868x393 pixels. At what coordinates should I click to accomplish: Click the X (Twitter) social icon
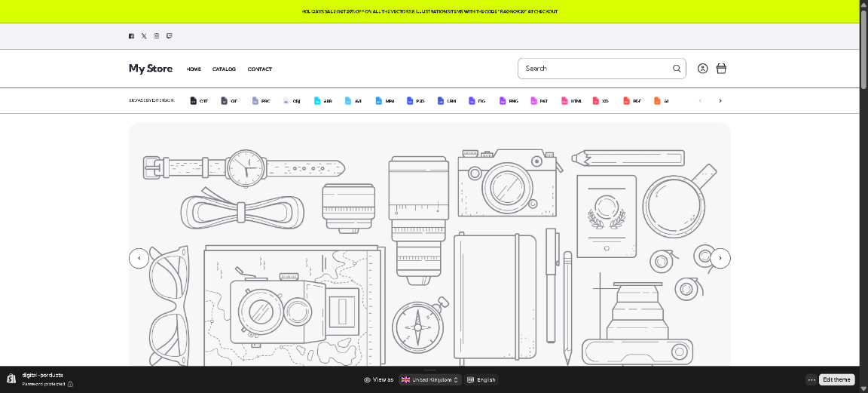(x=144, y=35)
